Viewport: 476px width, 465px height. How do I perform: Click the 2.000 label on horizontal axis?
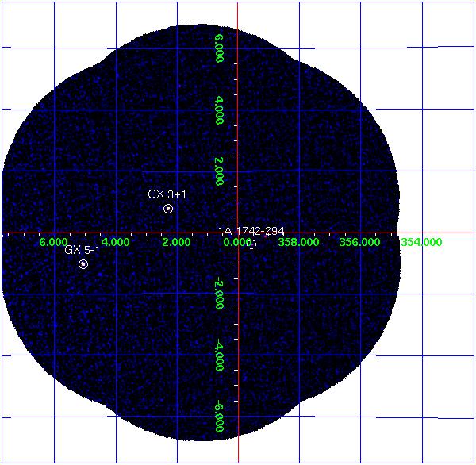pos(176,242)
